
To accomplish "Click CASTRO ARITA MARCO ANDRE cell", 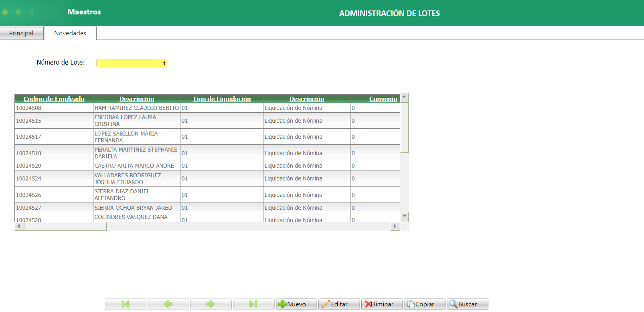I will [137, 166].
